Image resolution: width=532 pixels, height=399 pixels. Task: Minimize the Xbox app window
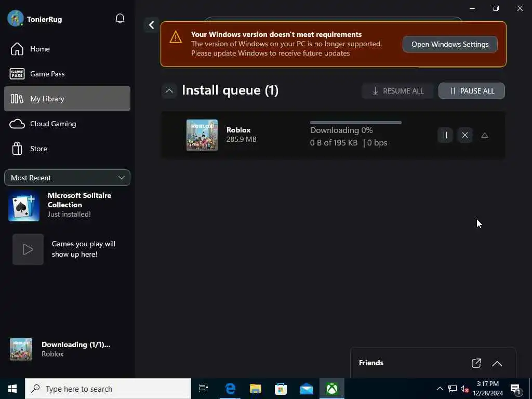click(x=472, y=8)
